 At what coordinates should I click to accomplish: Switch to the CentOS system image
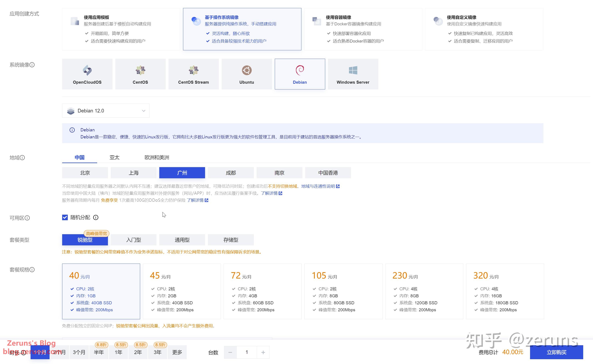point(140,74)
